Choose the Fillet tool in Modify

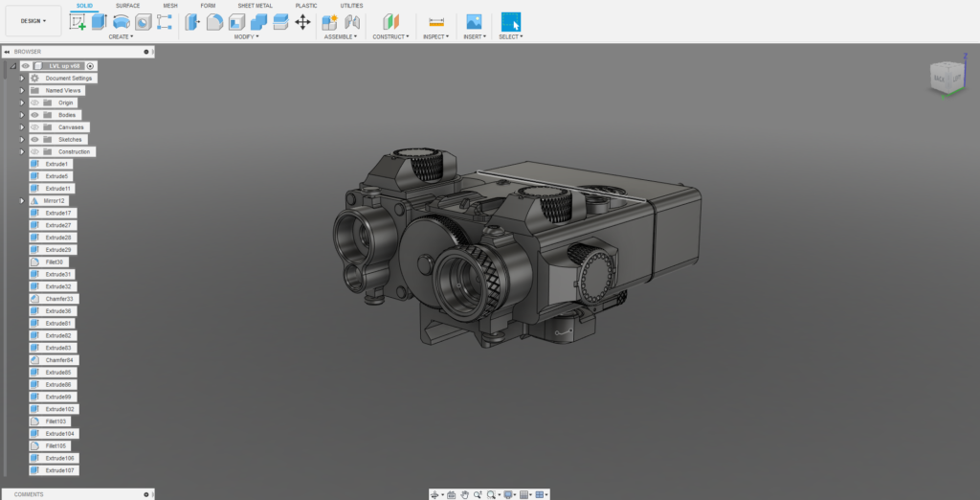coord(214,21)
